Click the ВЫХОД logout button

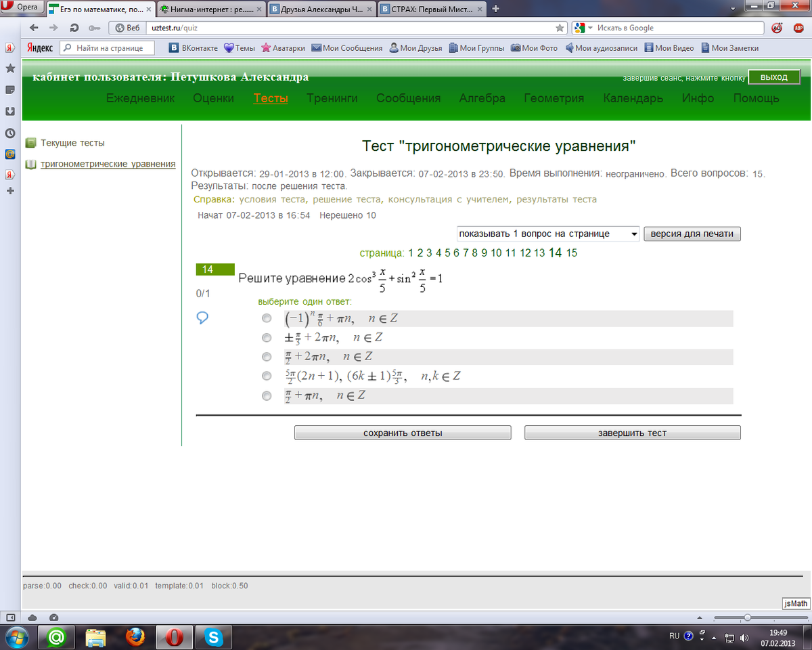(x=774, y=77)
